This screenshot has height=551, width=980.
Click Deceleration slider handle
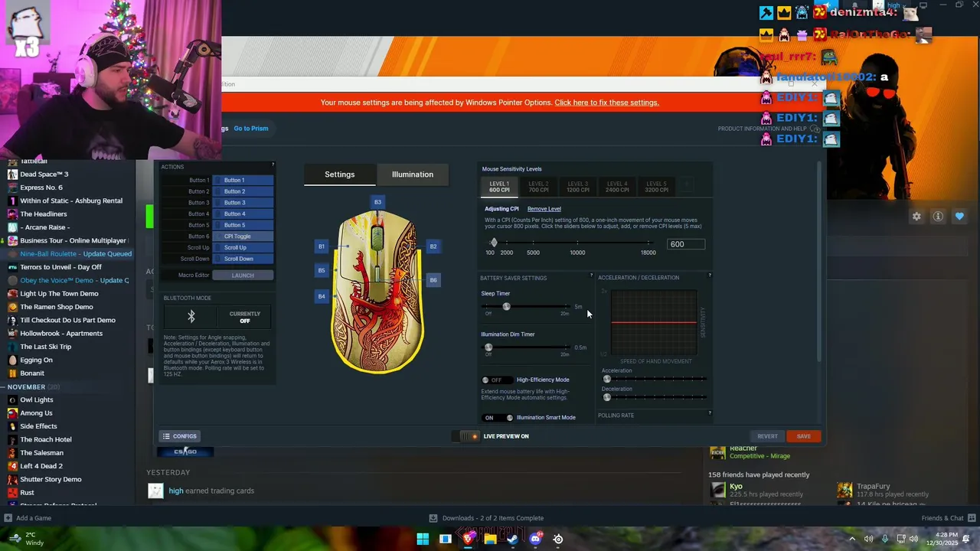tap(607, 397)
